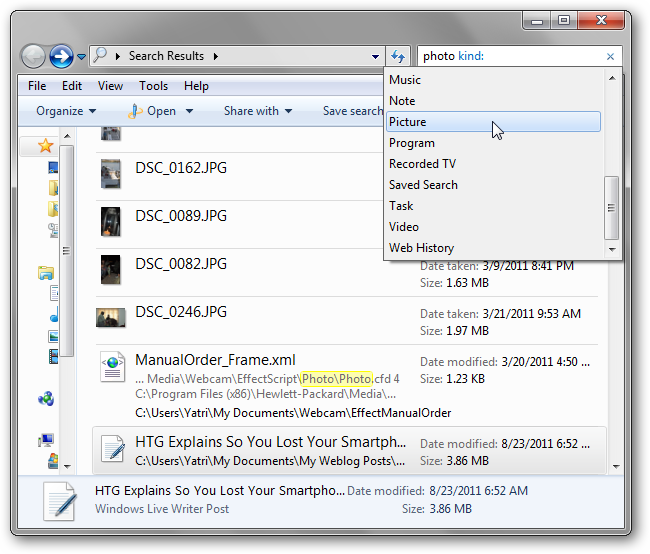This screenshot has height=554, width=650.
Task: Open Desktop icon in navigation pane
Action: coord(53,168)
